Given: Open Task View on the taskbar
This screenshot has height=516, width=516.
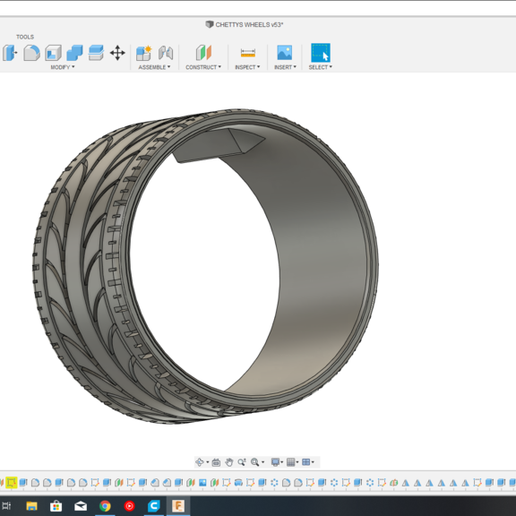Looking at the screenshot, I should (x=6, y=506).
